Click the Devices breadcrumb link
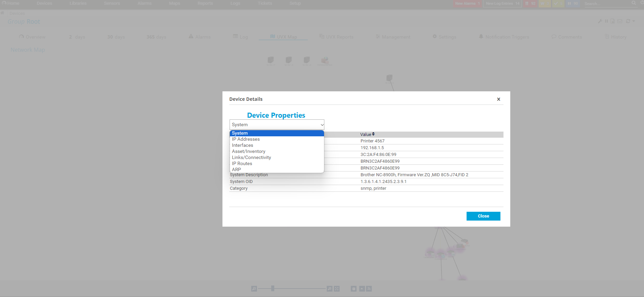Viewport: 644px width, 297px height. click(17, 14)
